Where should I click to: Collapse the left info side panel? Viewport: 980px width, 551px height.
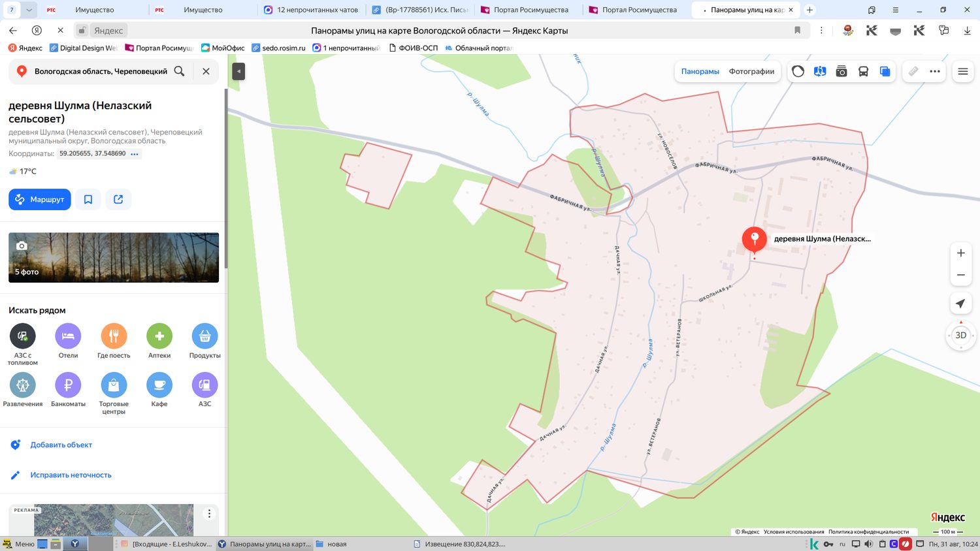238,71
